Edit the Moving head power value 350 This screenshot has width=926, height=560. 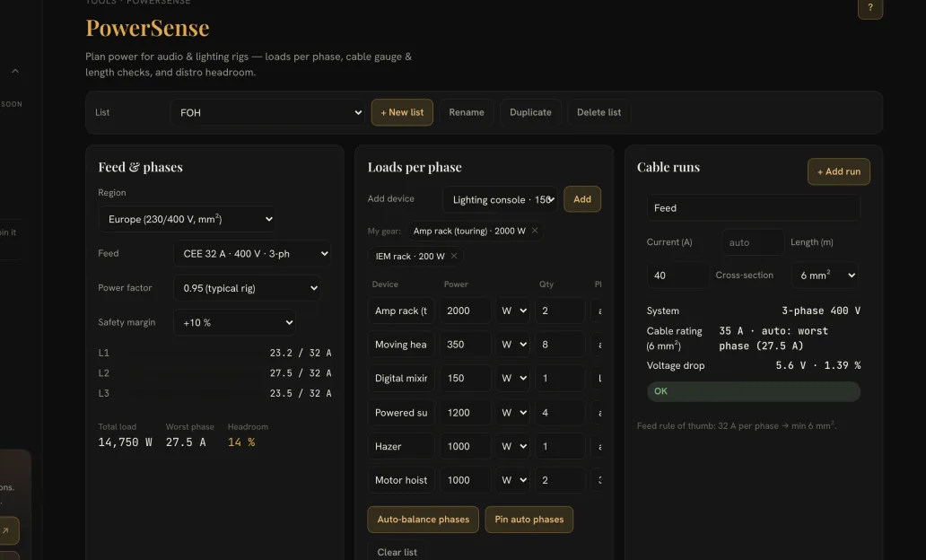(x=466, y=345)
